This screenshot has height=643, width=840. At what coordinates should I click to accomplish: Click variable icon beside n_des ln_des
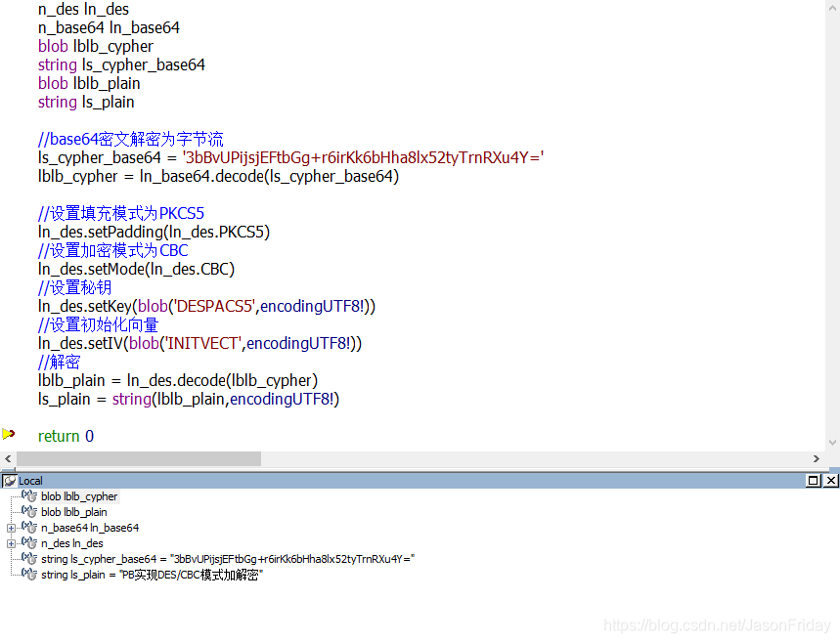(29, 543)
